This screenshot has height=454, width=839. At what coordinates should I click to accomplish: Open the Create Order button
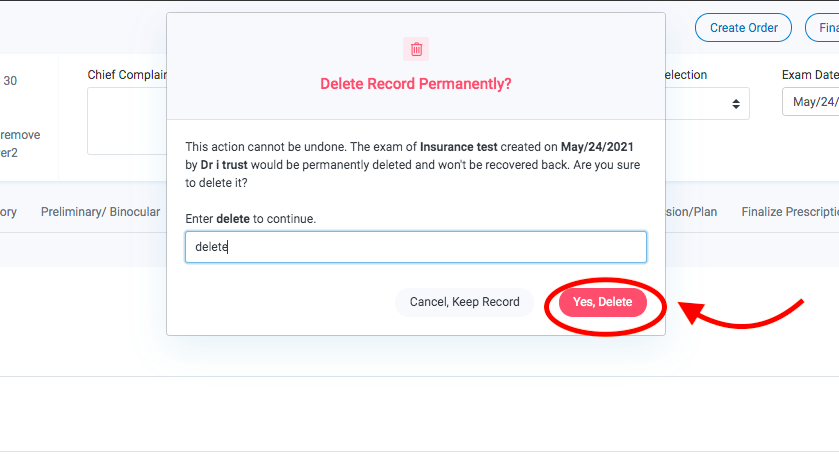pyautogui.click(x=743, y=28)
